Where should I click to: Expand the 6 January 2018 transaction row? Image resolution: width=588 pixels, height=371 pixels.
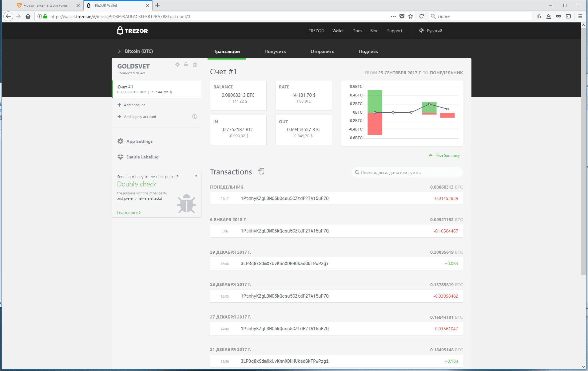tap(336, 231)
